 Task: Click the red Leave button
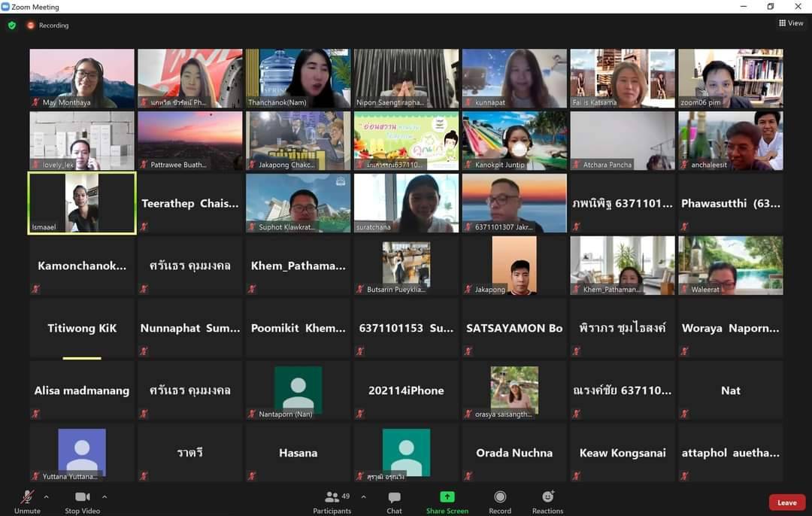tap(786, 502)
